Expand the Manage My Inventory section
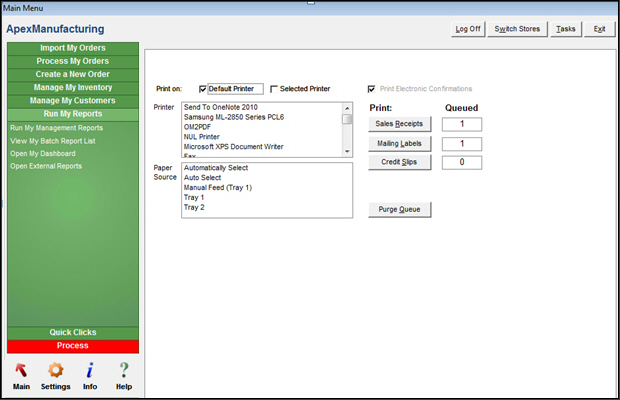Viewport: 620px width, 400px height. point(72,88)
